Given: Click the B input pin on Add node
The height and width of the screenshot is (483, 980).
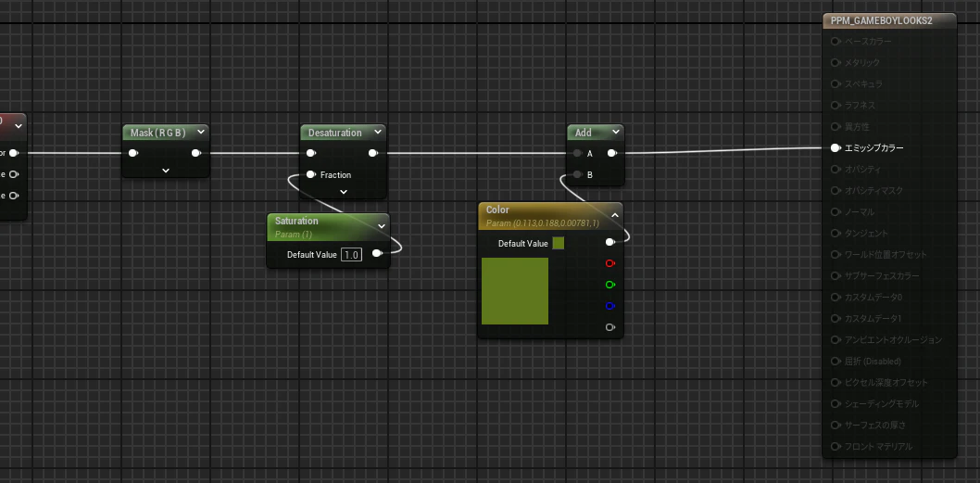Looking at the screenshot, I should [x=577, y=174].
